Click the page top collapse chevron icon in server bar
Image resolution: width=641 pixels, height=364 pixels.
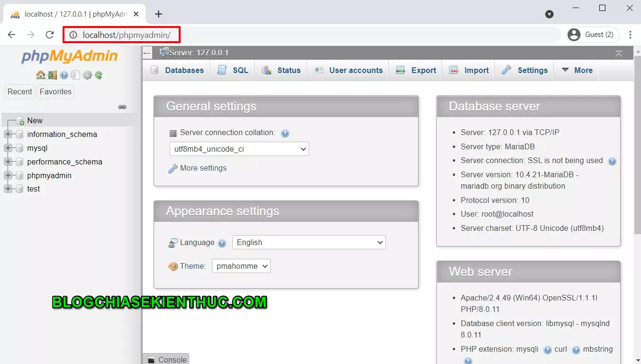tap(619, 53)
